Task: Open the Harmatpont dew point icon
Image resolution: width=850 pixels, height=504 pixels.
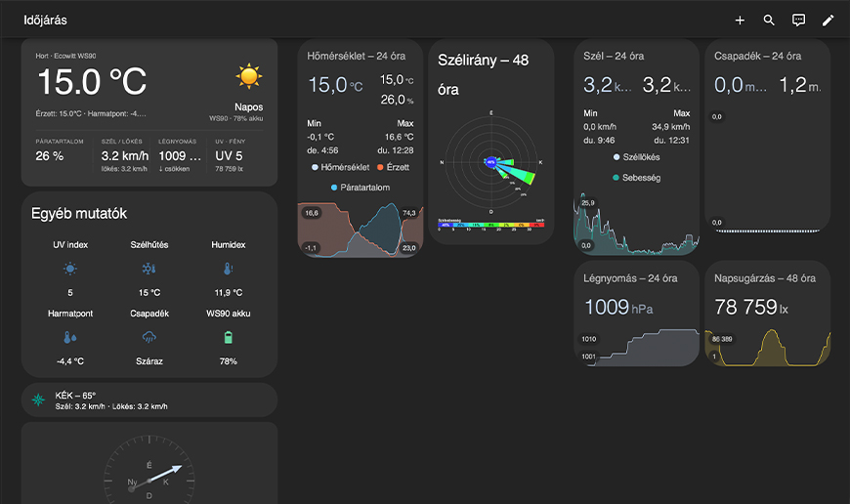Action: (x=70, y=338)
